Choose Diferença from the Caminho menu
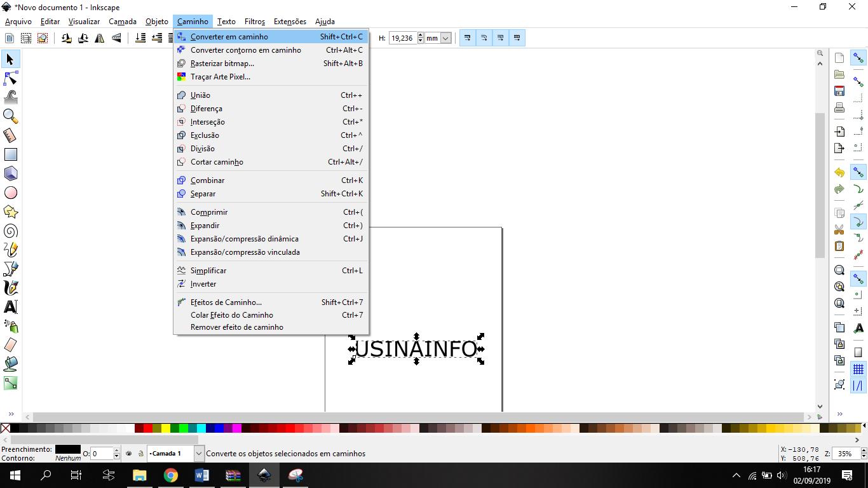868x488 pixels. [271, 109]
